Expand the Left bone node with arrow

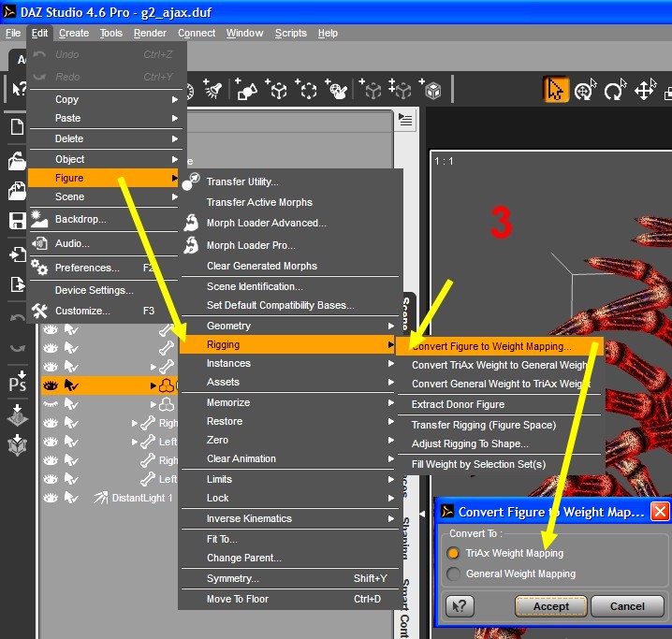click(135, 442)
